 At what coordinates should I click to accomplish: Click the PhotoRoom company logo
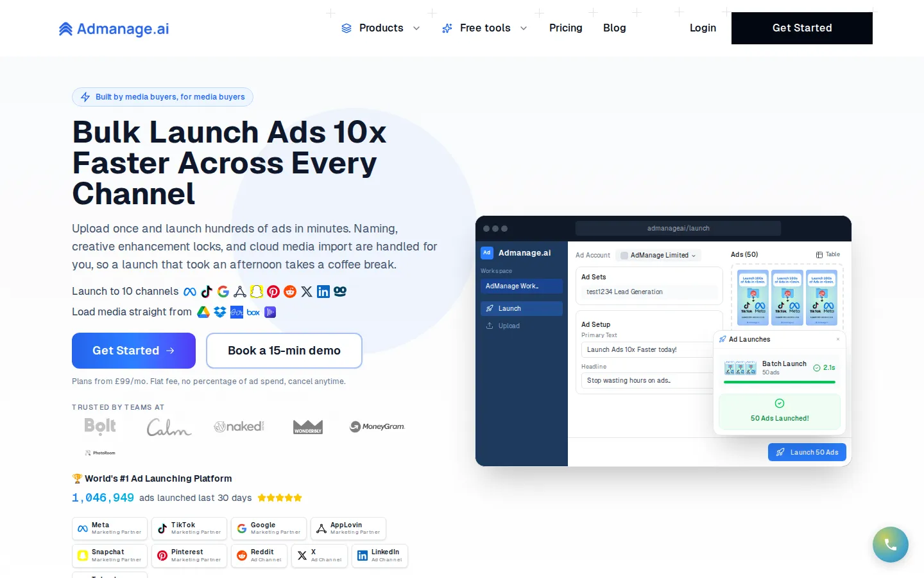tap(100, 453)
